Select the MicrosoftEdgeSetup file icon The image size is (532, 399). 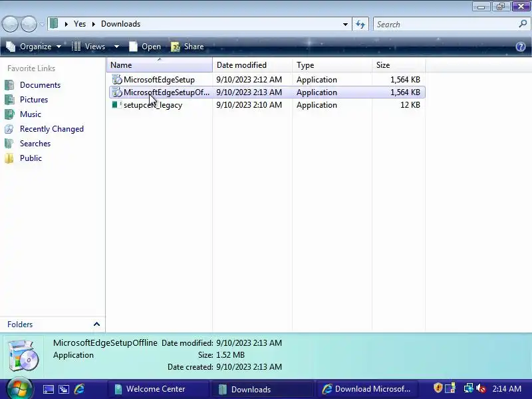(x=117, y=79)
